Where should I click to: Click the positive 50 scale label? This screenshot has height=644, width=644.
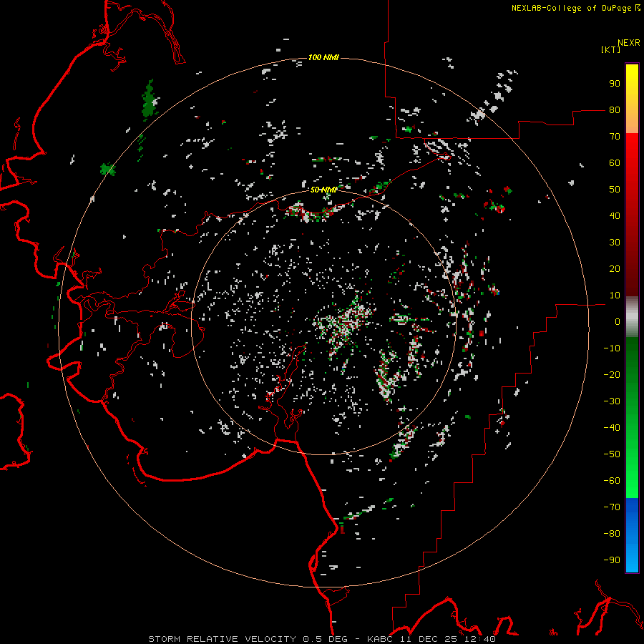tap(615, 190)
